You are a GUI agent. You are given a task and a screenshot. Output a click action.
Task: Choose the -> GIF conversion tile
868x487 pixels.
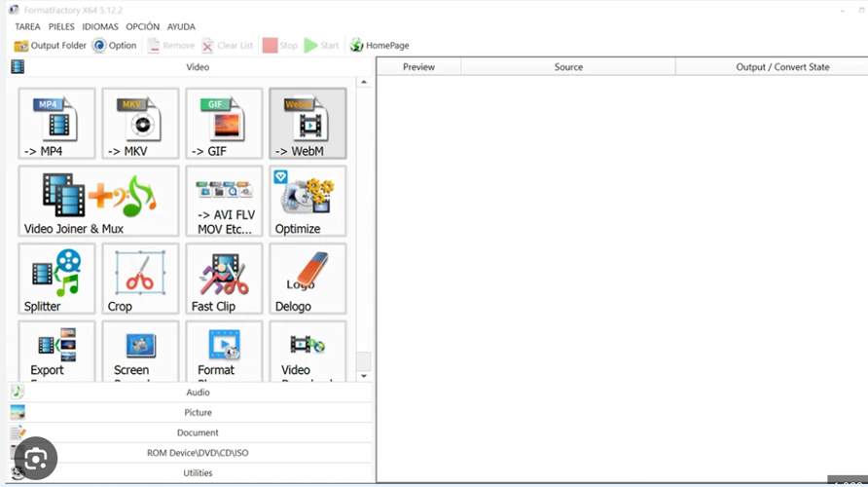[224, 124]
